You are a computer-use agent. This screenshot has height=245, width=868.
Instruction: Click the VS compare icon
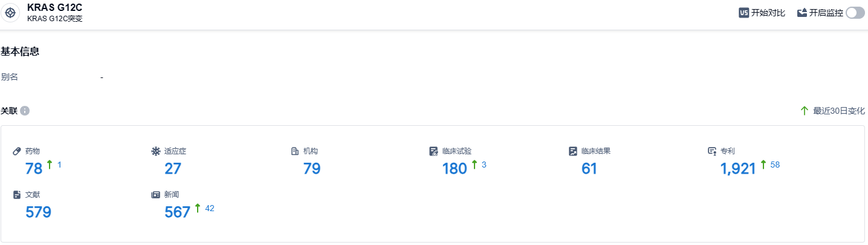[x=744, y=13]
